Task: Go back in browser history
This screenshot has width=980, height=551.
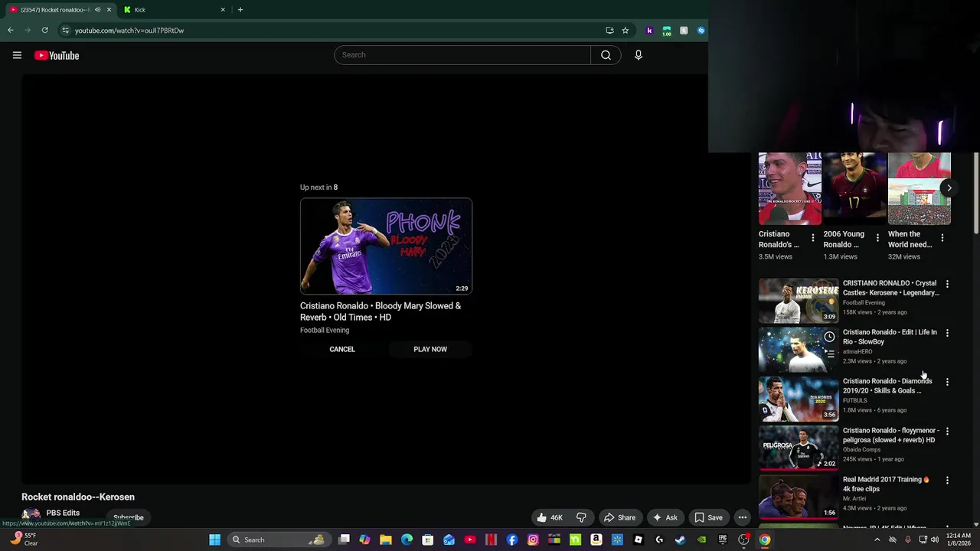Action: pos(11,31)
